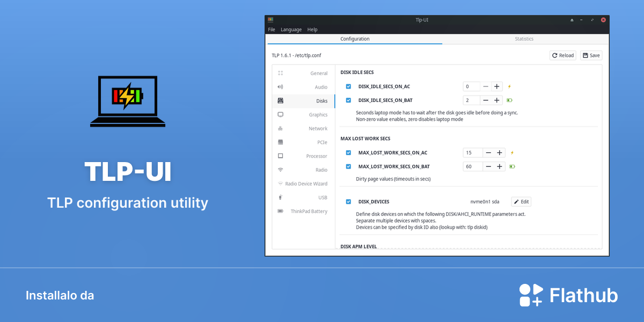644x322 pixels.
Task: Click the Tlp-UI app icon in titlebar
Action: [270, 20]
